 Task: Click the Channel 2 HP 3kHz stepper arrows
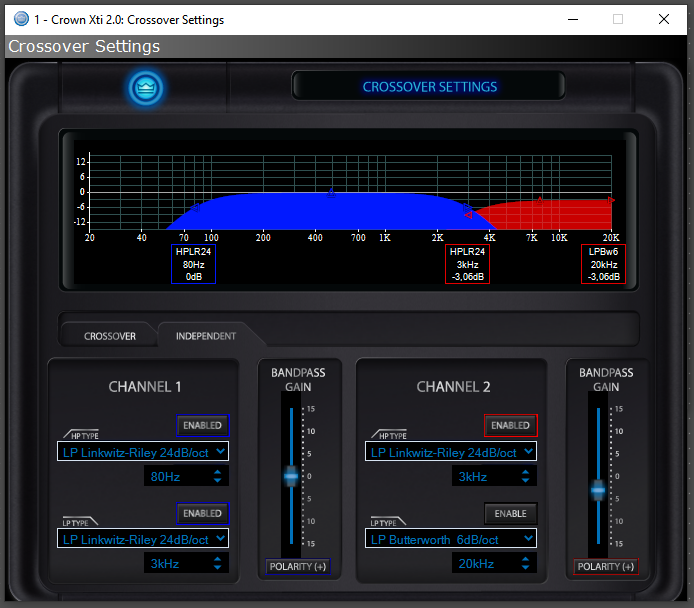(x=526, y=477)
